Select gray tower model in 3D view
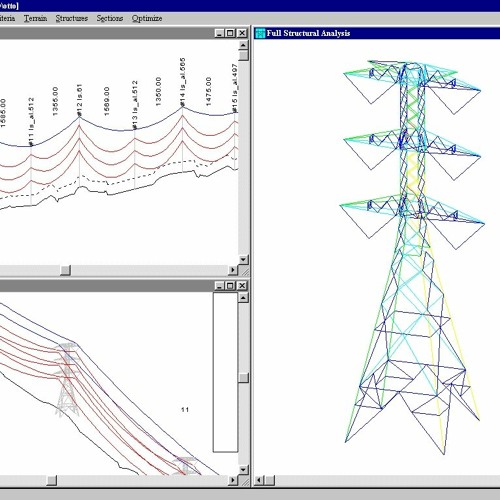 click(68, 380)
